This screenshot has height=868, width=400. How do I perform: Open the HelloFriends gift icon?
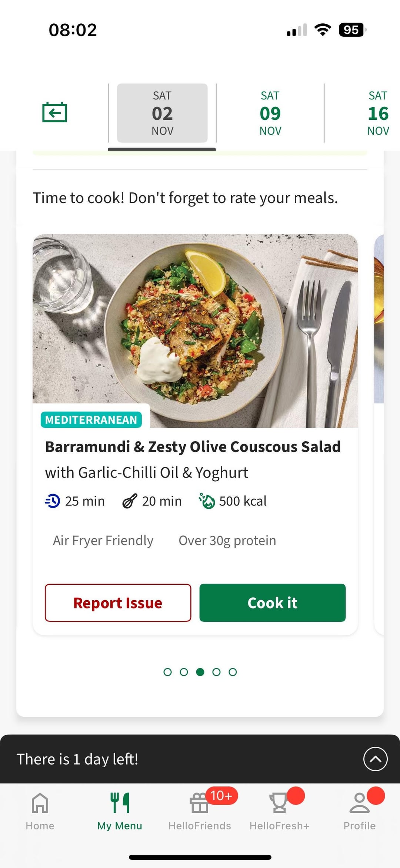tap(199, 802)
